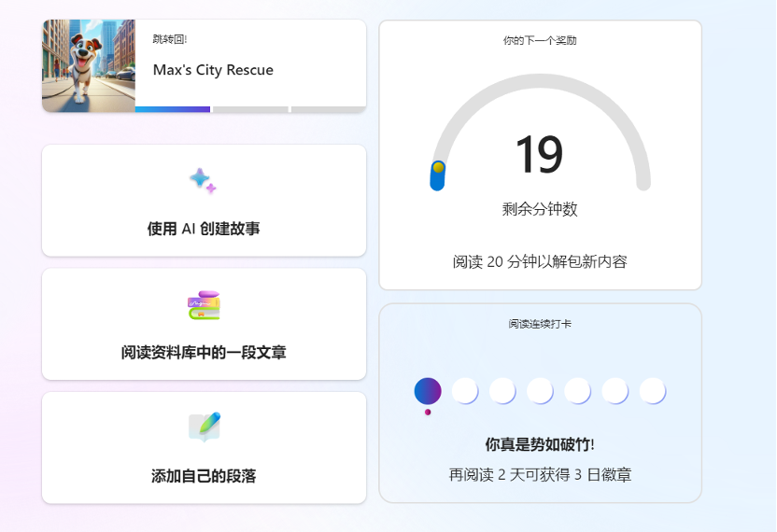This screenshot has height=532, width=777.
Task: Click the 19 minutes remaining number
Action: coord(539,155)
